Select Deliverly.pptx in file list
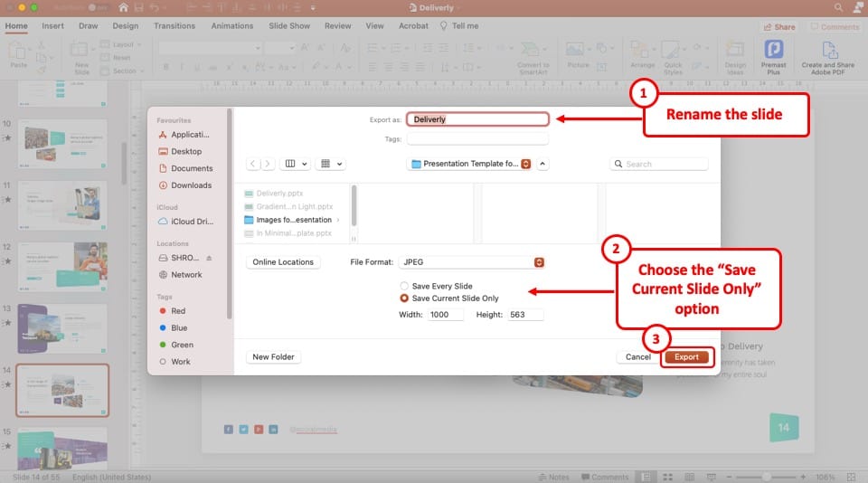The height and width of the screenshot is (483, 868). click(x=274, y=194)
